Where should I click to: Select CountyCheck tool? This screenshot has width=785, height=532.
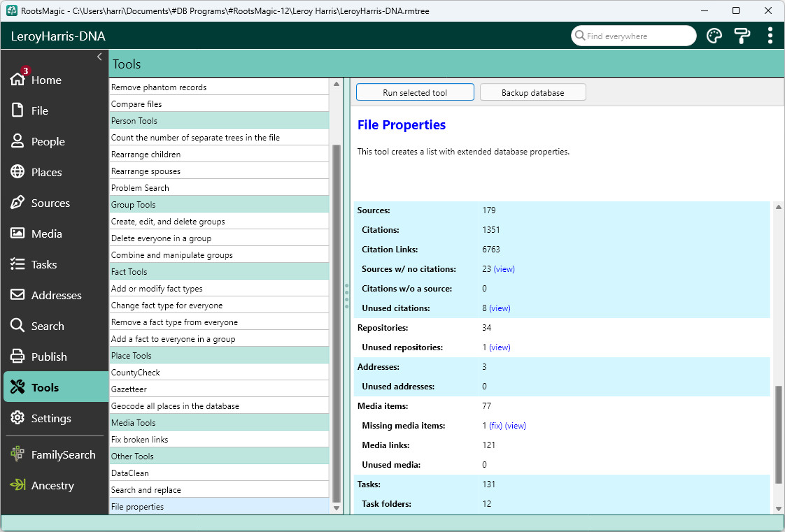[x=219, y=373]
